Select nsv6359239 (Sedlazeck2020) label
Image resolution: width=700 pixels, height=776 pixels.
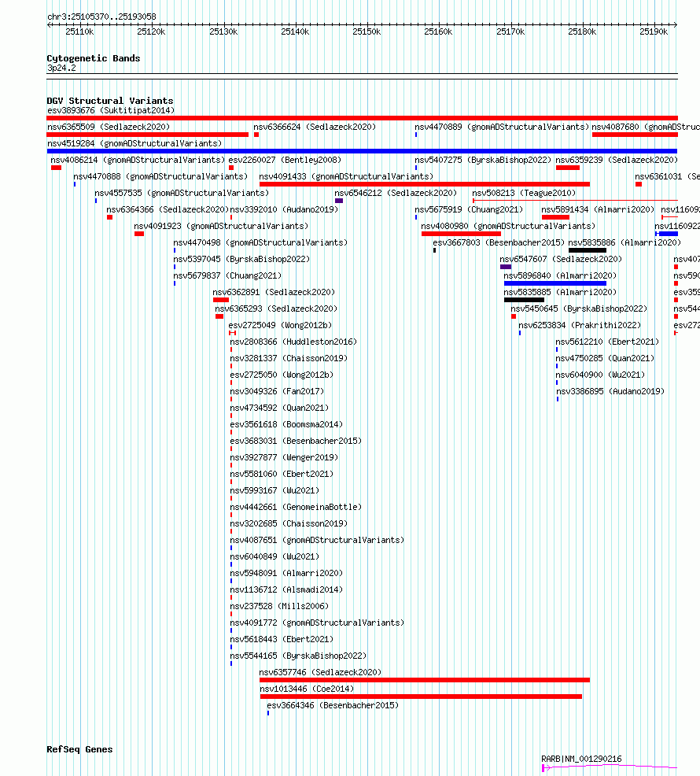(x=617, y=160)
